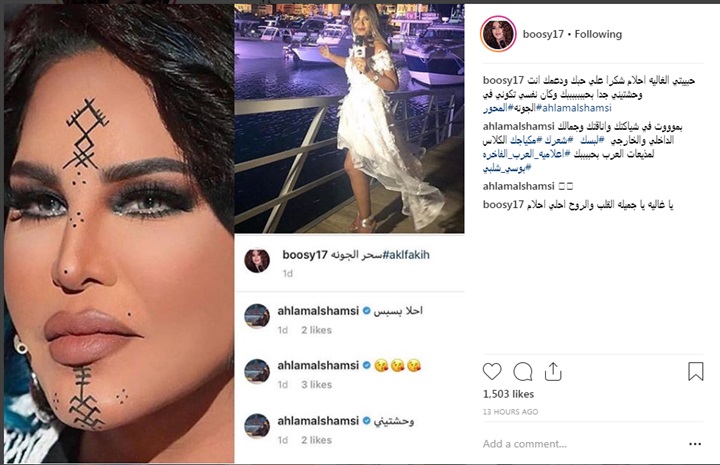Screen dimensions: 720x465
Task: Click boosy17 small avatar beside caption
Action: click(257, 260)
